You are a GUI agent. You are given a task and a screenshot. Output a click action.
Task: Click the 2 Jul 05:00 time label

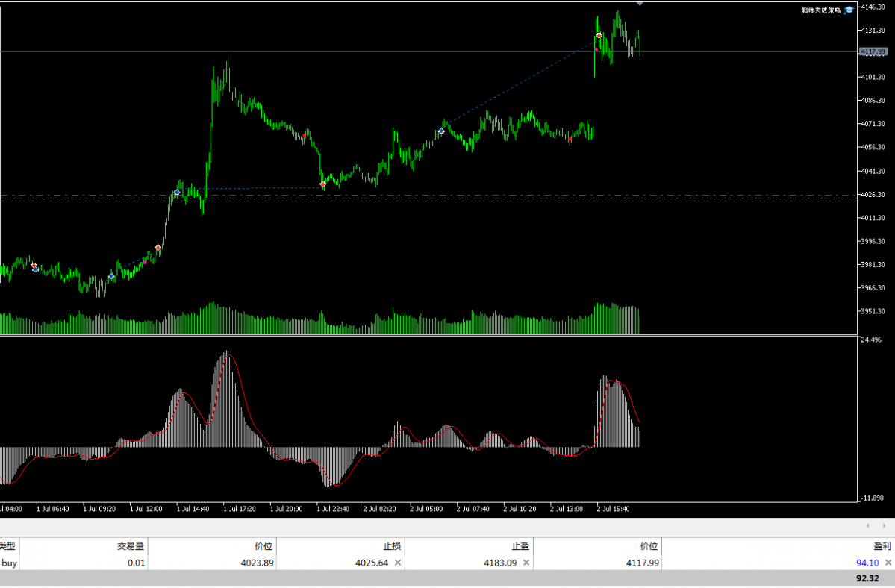(x=425, y=509)
